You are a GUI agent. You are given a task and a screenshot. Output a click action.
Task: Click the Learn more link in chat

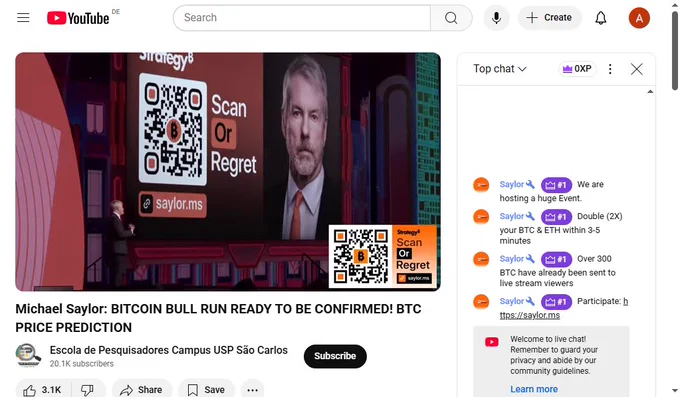point(534,389)
